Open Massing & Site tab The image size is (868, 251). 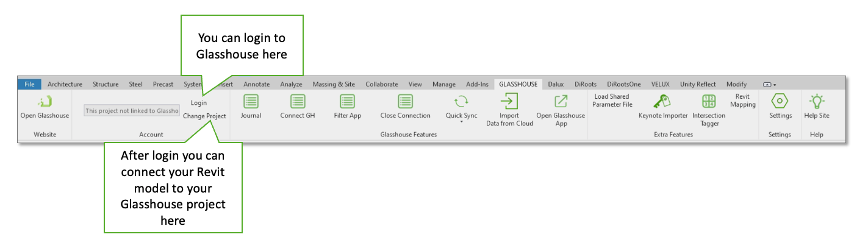click(334, 84)
